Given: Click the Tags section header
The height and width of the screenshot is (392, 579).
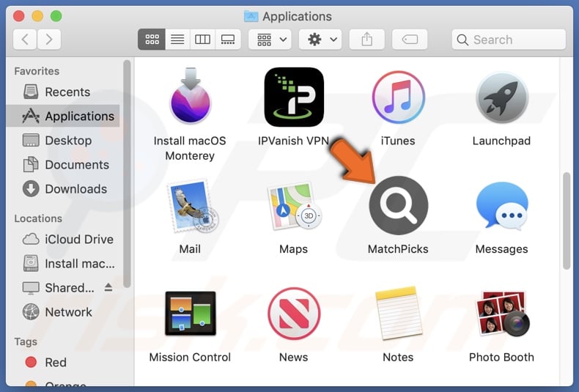Looking at the screenshot, I should click(26, 341).
